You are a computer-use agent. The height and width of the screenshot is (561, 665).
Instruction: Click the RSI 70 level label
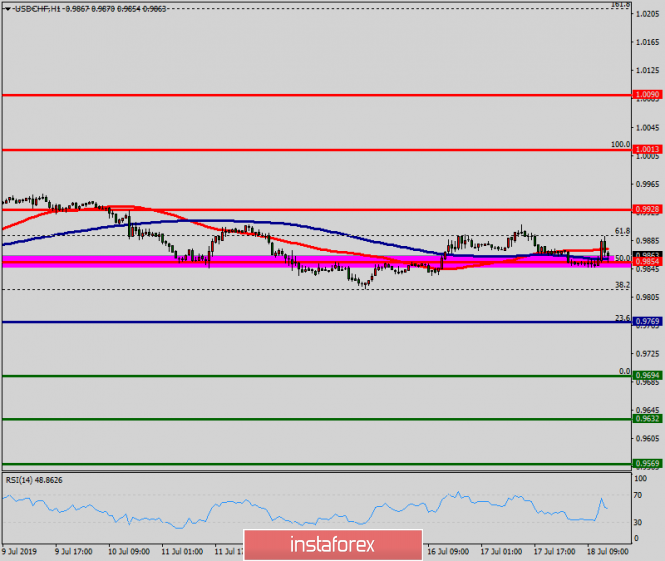click(x=638, y=495)
